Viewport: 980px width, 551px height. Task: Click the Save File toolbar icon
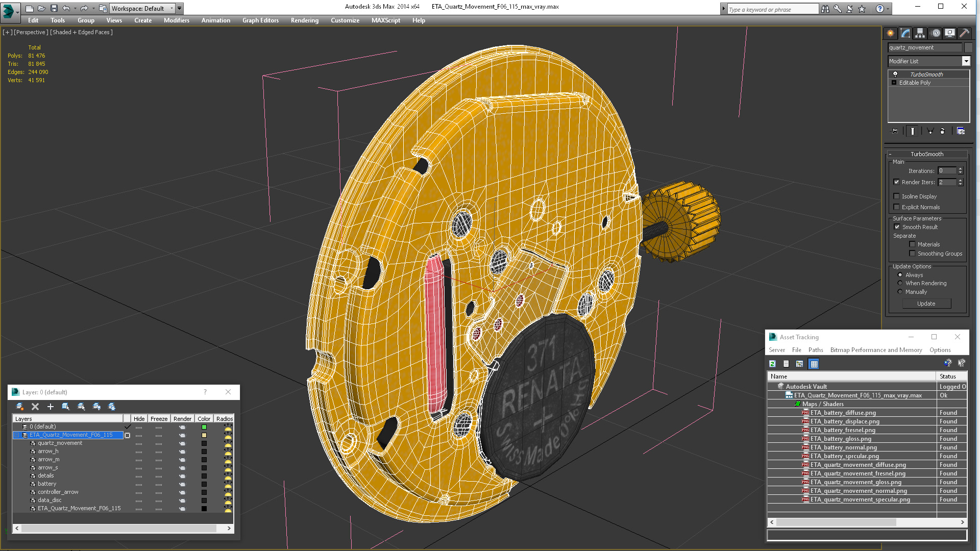pos(54,8)
